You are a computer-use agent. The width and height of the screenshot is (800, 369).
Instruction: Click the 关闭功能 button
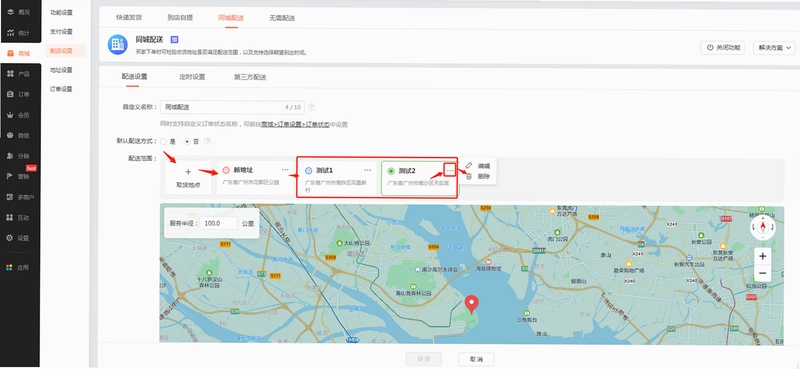(722, 47)
